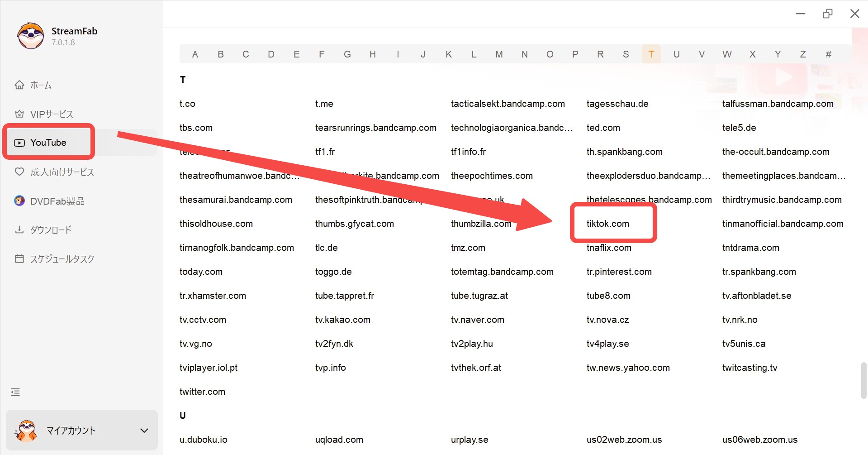Viewport: 868px width, 455px height.
Task: Open the thumbs.gfycat.com site link
Action: (354, 224)
